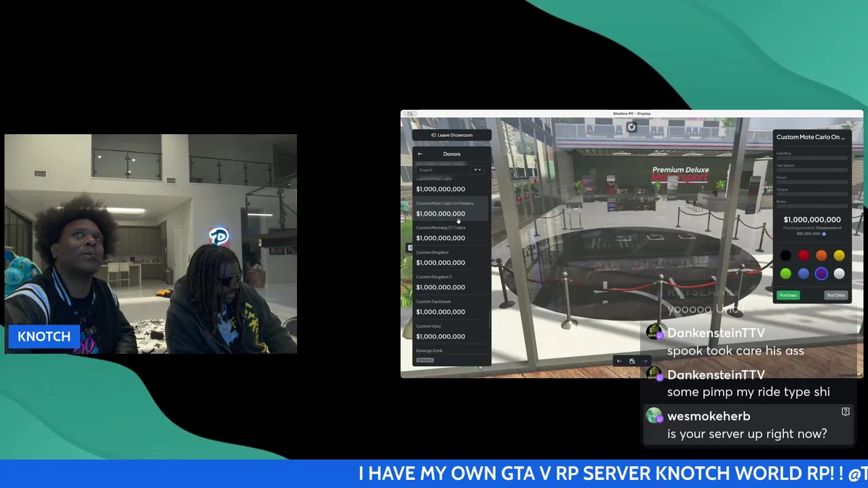Pick the green paint color swatch
This screenshot has width=868, height=488.
785,274
